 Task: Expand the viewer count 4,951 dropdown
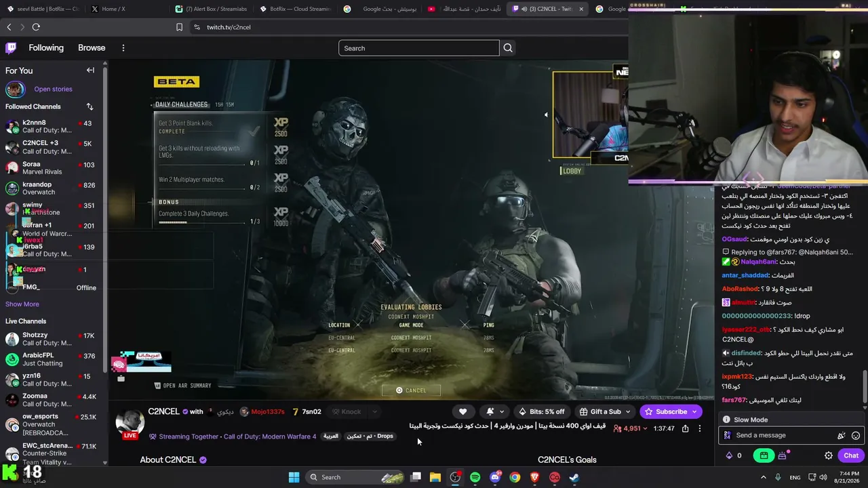click(645, 428)
